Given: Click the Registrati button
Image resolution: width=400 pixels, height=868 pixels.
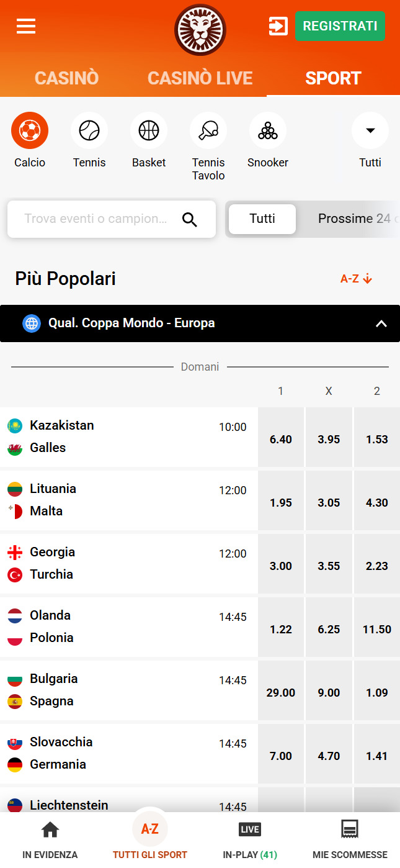Looking at the screenshot, I should [x=340, y=26].
